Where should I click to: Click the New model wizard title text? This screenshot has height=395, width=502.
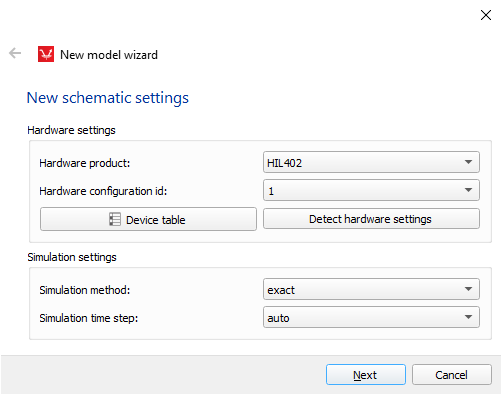click(x=109, y=55)
